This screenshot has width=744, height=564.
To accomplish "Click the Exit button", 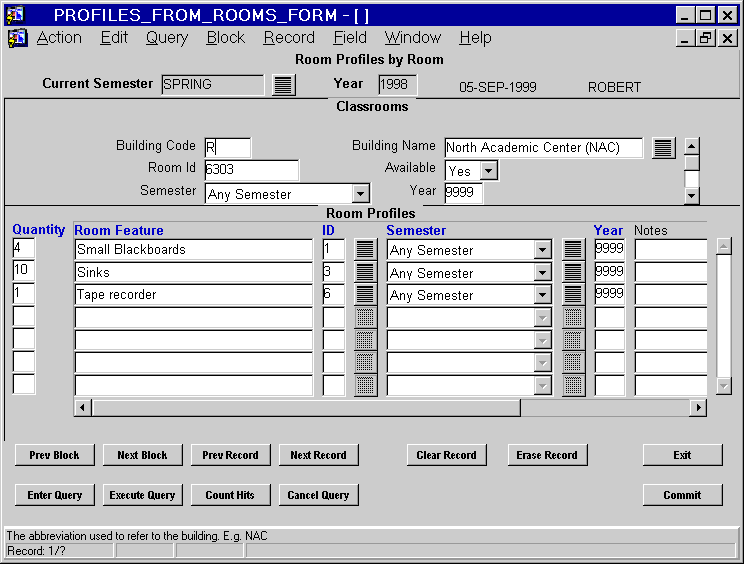I will tap(682, 455).
